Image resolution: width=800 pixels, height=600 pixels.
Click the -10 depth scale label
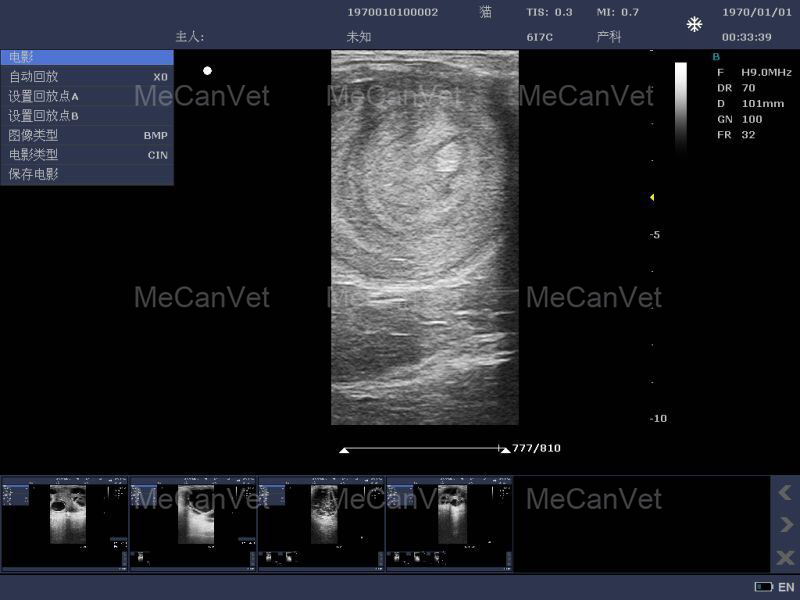[658, 418]
